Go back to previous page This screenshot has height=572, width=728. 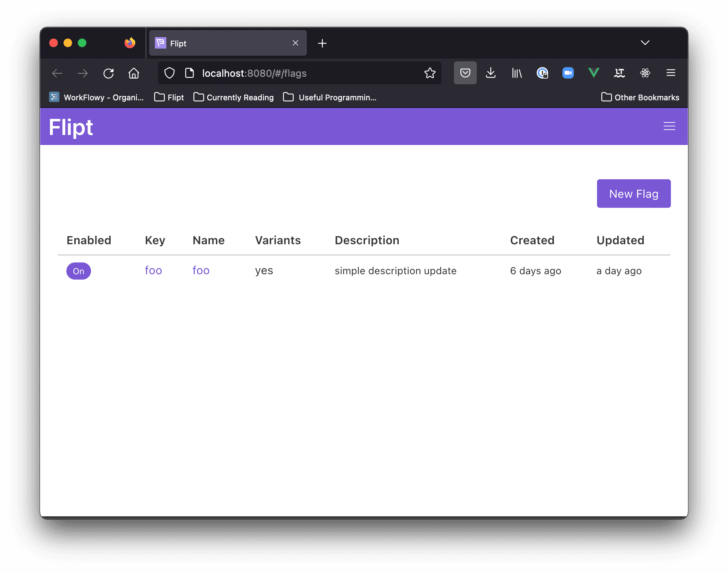tap(57, 73)
